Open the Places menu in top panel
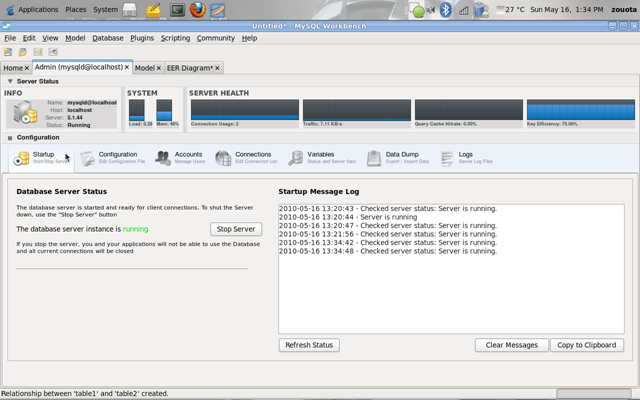 coord(76,9)
